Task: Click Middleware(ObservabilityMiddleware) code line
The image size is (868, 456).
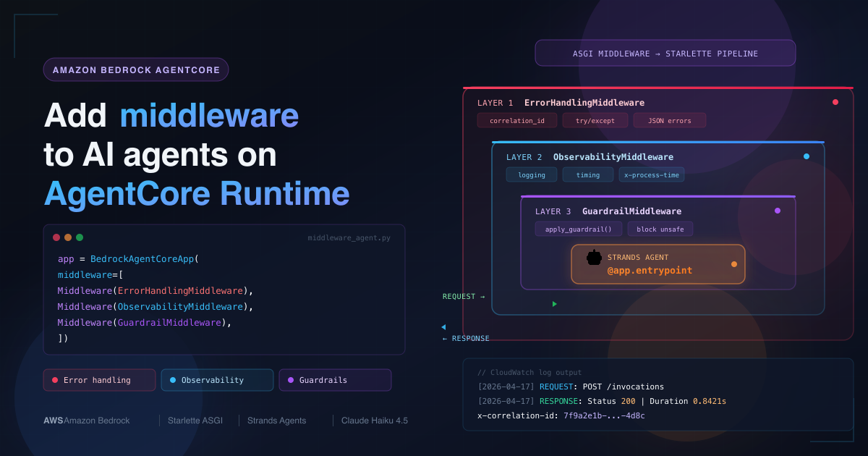Action: pyautogui.click(x=156, y=307)
